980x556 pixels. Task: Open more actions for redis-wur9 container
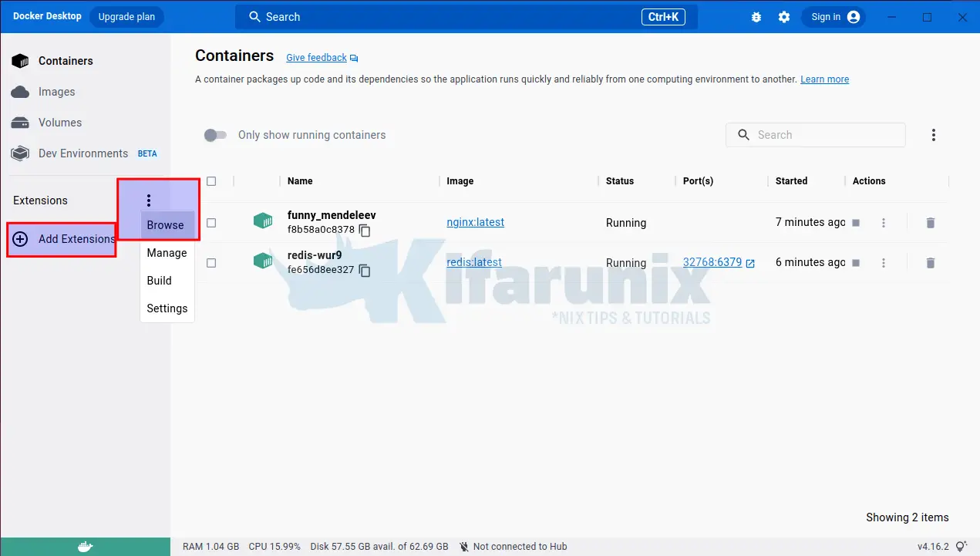coord(884,263)
